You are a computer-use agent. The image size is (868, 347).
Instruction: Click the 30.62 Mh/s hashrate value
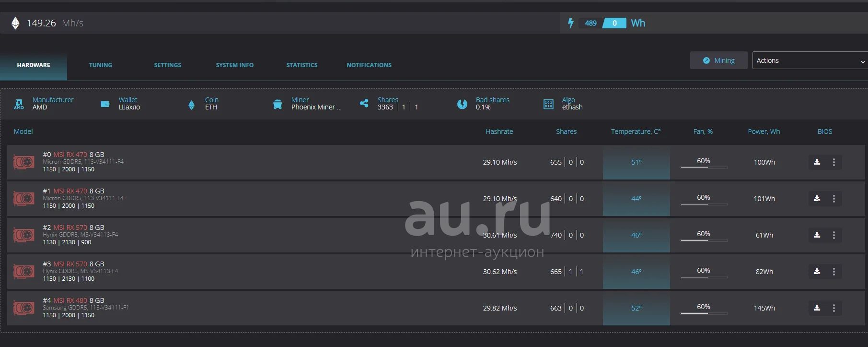point(500,272)
